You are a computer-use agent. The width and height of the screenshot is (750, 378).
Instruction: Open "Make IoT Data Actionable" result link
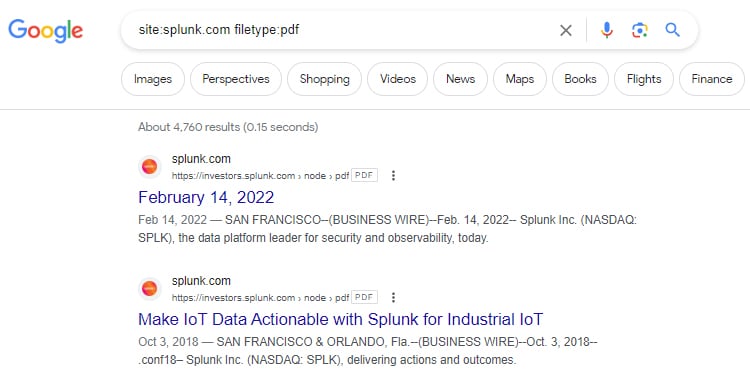click(x=341, y=319)
